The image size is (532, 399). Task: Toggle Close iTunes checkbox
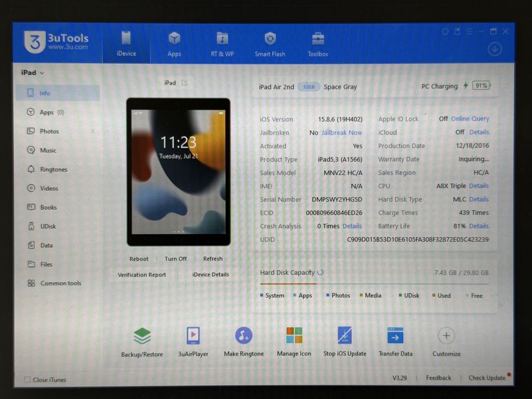pyautogui.click(x=27, y=380)
